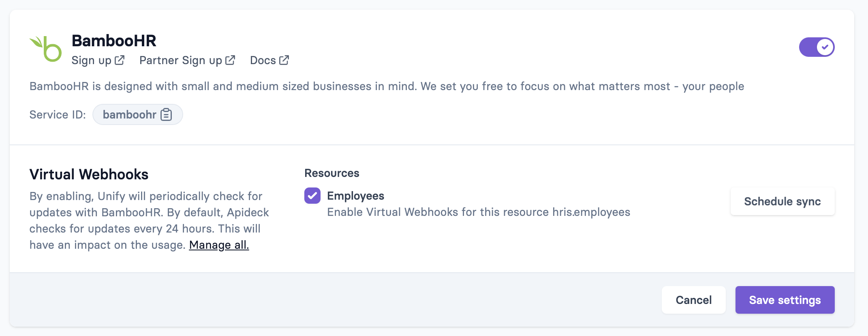This screenshot has height=336, width=868.
Task: Open the Docs external link
Action: coord(269,60)
